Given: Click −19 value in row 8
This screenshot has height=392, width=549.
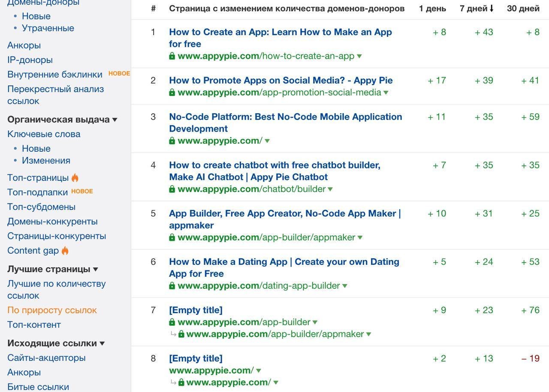Looking at the screenshot, I should 530,358.
